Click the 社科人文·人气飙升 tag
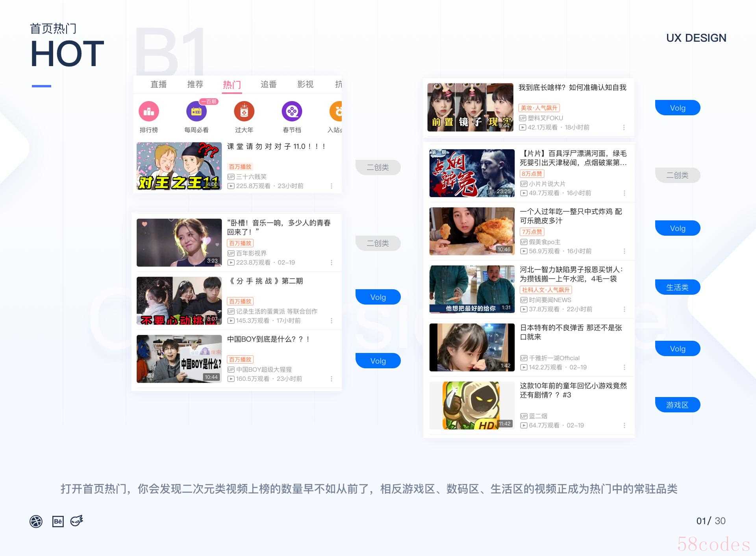This screenshot has height=556, width=756. [x=546, y=290]
